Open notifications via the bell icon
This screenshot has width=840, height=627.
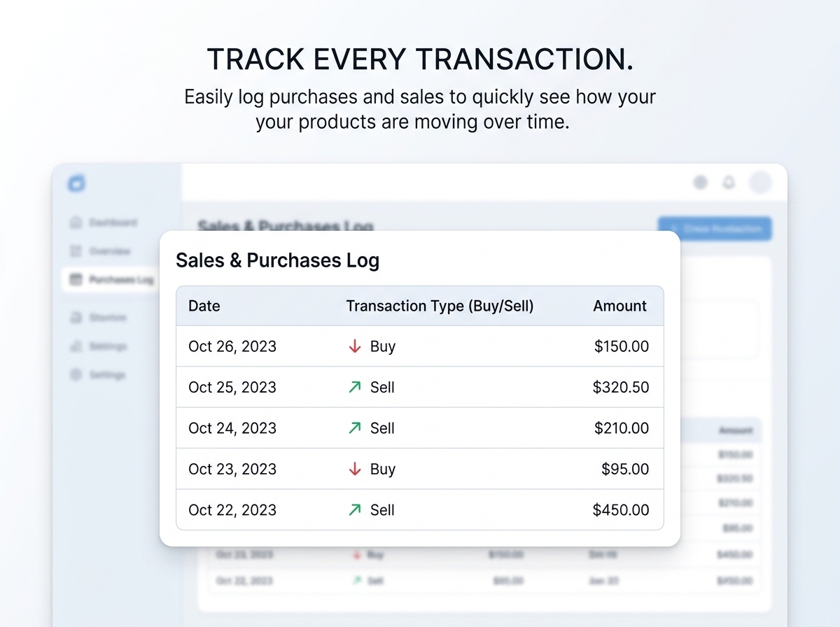click(x=729, y=183)
